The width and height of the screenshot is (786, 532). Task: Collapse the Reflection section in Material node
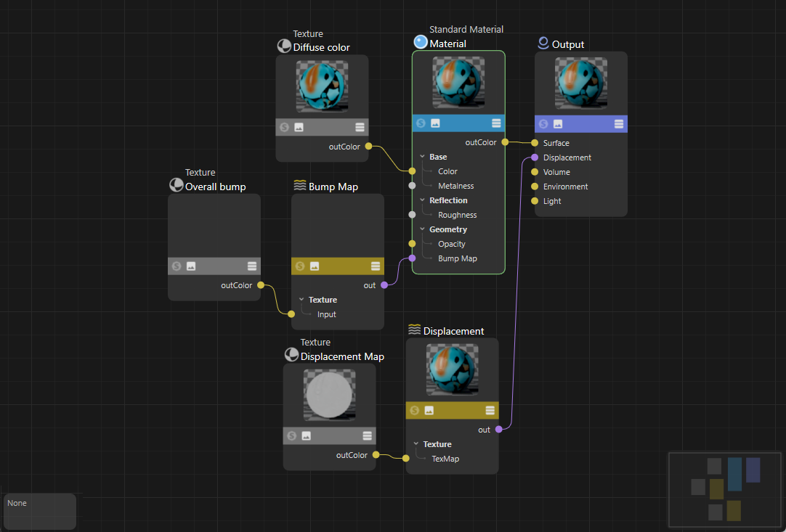422,200
